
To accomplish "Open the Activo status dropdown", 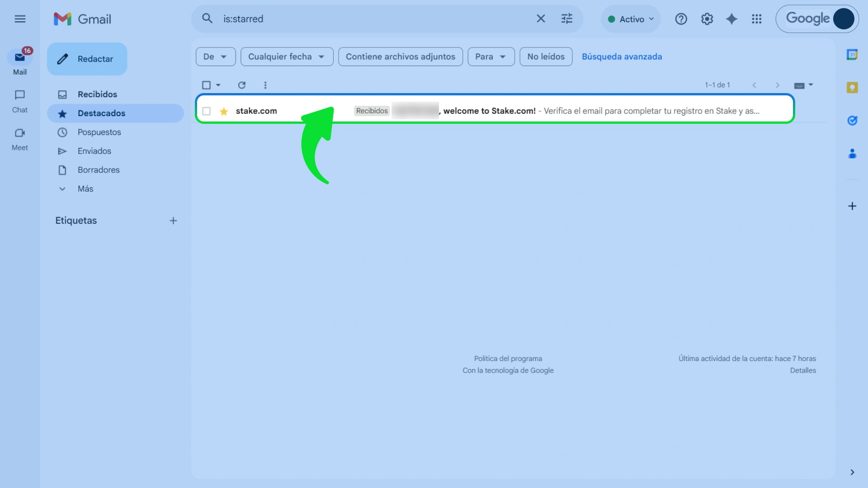I will pyautogui.click(x=631, y=19).
